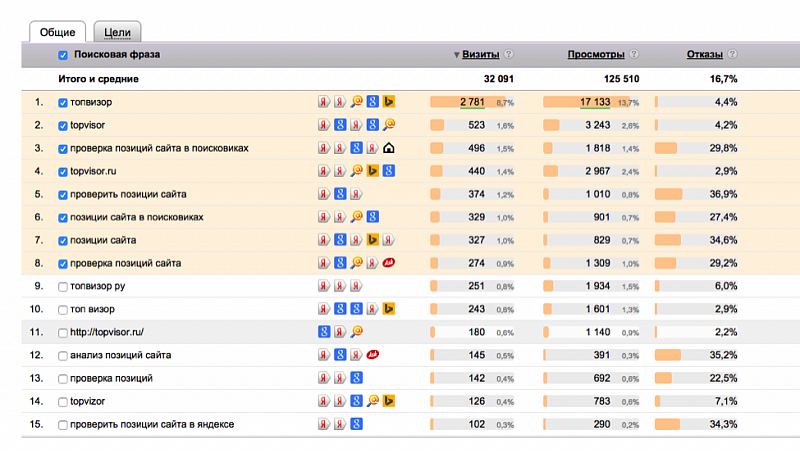800x453 pixels.
Task: Switch to the Цели tab
Action: pyautogui.click(x=117, y=32)
